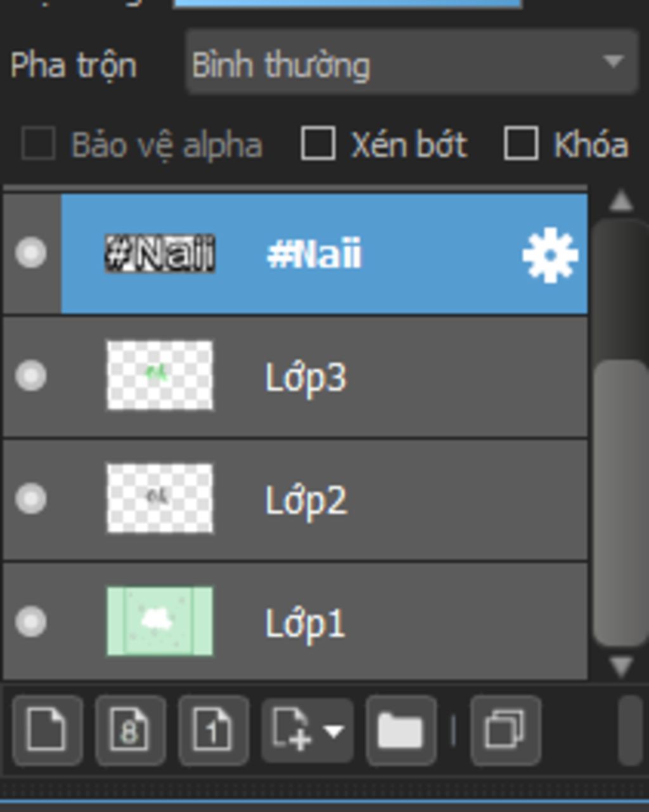Open the Pha trộn blending mode dropdown
Viewport: 649px width, 812px height.
pos(412,62)
